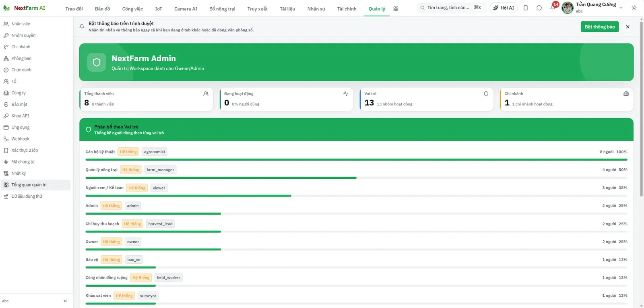Screen dimensions: 644x308
Task: Click the shield icon on Vai trò card
Action: pyautogui.click(x=486, y=94)
